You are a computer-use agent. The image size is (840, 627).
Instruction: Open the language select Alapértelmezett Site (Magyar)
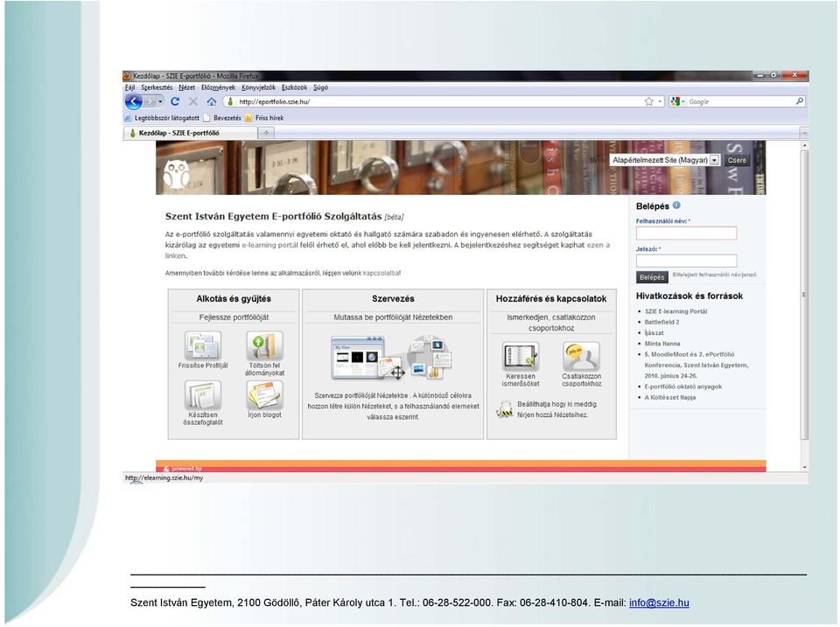click(x=665, y=160)
